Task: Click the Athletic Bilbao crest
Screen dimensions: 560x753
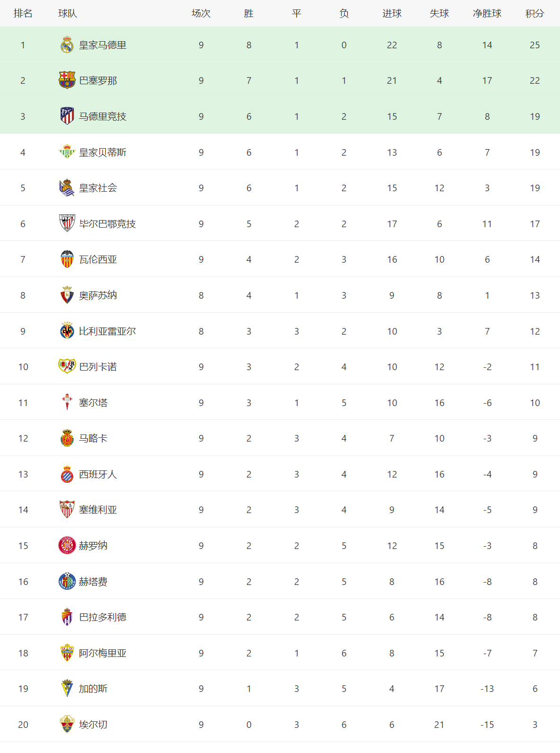Action: click(x=67, y=223)
